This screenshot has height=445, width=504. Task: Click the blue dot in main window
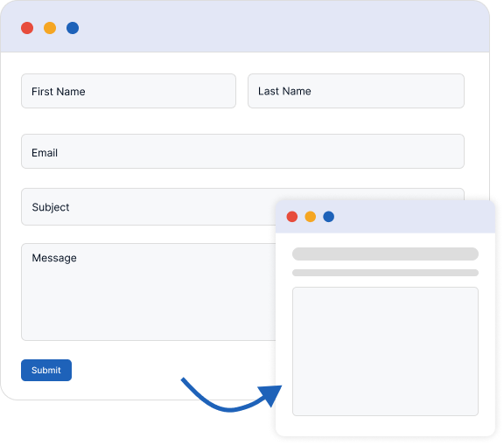click(73, 28)
